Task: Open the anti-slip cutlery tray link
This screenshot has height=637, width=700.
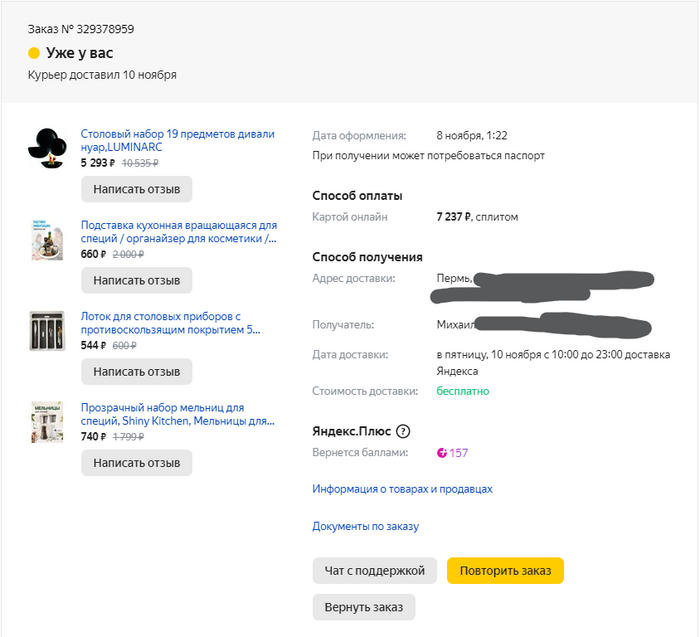Action: (170, 323)
